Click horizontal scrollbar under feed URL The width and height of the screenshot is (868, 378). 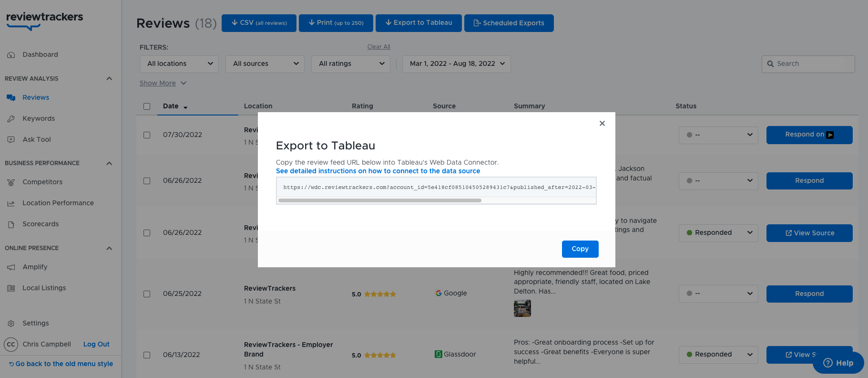pyautogui.click(x=380, y=200)
